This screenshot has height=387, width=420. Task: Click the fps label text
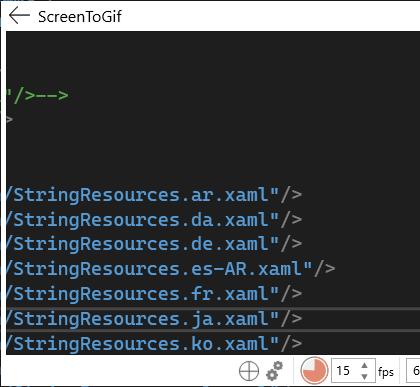(x=386, y=372)
